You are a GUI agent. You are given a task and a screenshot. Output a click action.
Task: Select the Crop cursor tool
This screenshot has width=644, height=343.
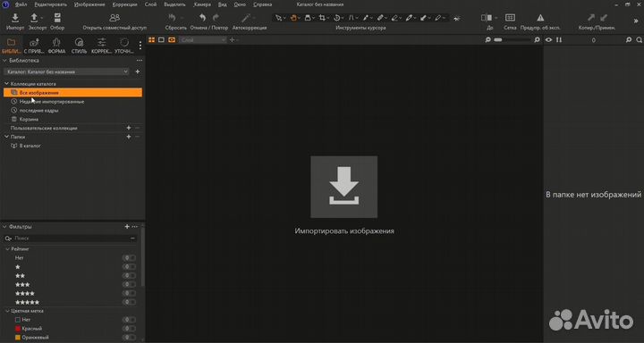click(322, 18)
